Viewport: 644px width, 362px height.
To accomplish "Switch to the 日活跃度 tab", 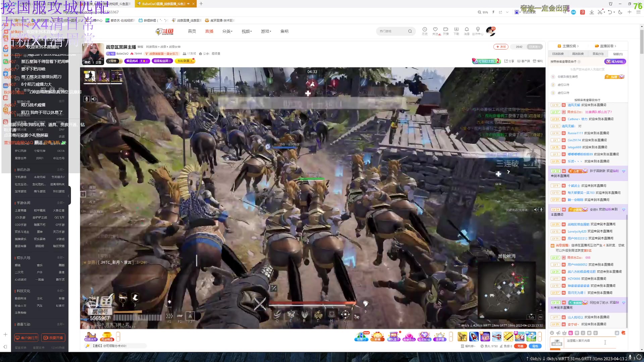I will (558, 54).
